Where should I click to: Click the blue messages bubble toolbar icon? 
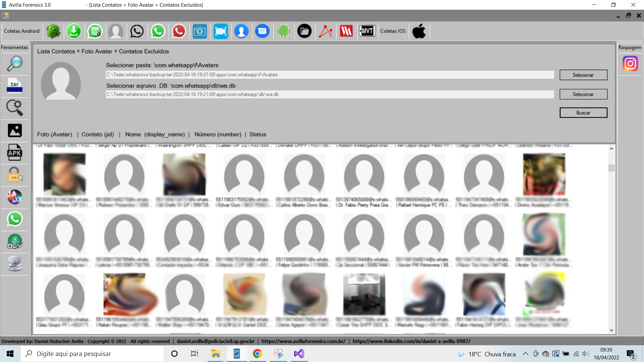[x=262, y=31]
